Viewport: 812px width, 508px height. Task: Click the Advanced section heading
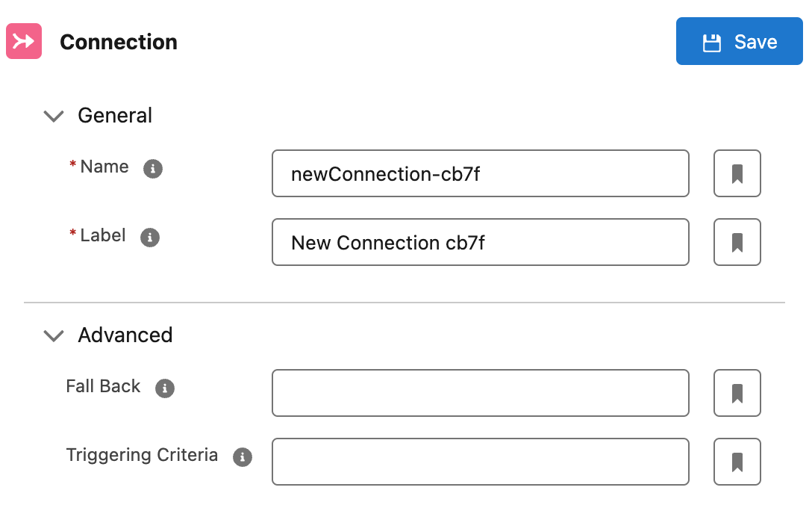125,335
